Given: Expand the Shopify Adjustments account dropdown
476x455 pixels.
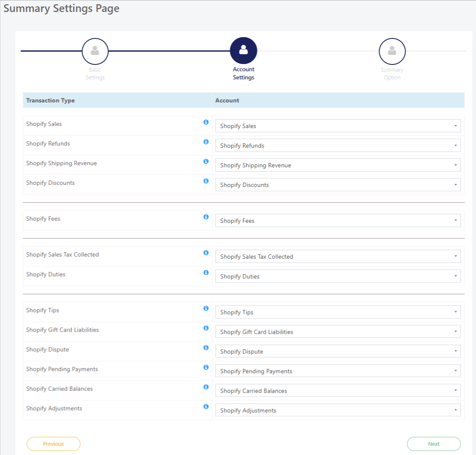Looking at the screenshot, I should [x=338, y=410].
